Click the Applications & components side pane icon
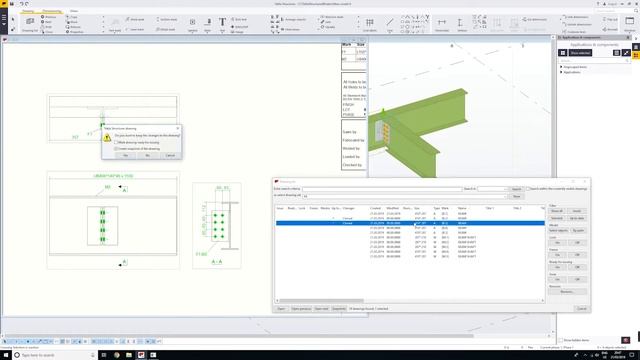Viewport: 640px width, 360px height. coord(636,56)
